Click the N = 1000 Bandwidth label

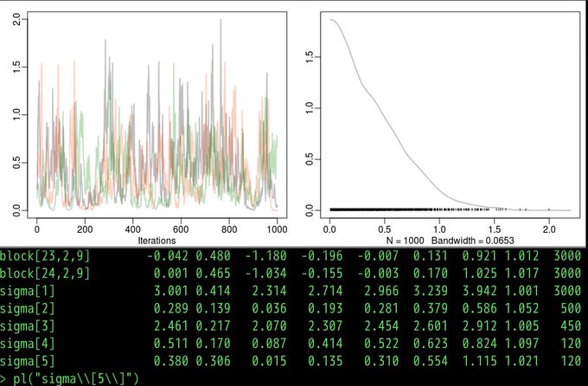pos(450,241)
